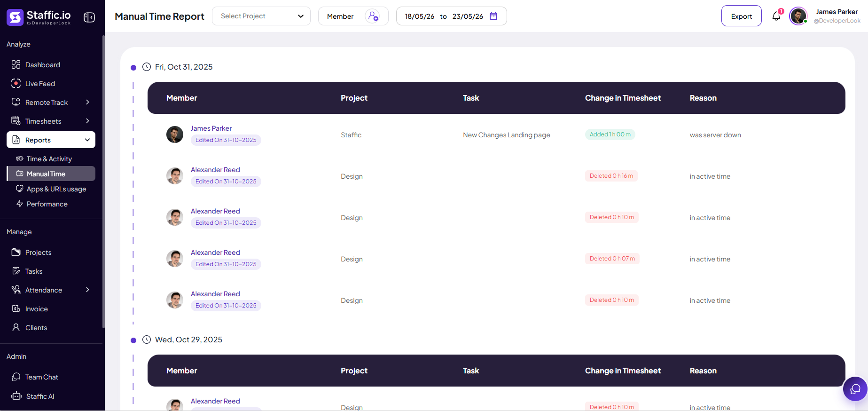Click the Apps & URLs usage icon
This screenshot has width=868, height=411.
20,189
